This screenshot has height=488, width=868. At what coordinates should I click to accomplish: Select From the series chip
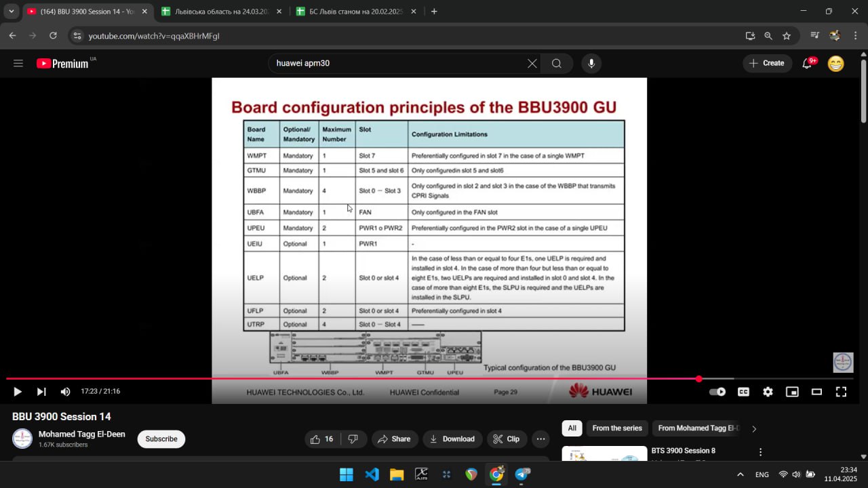(x=617, y=428)
